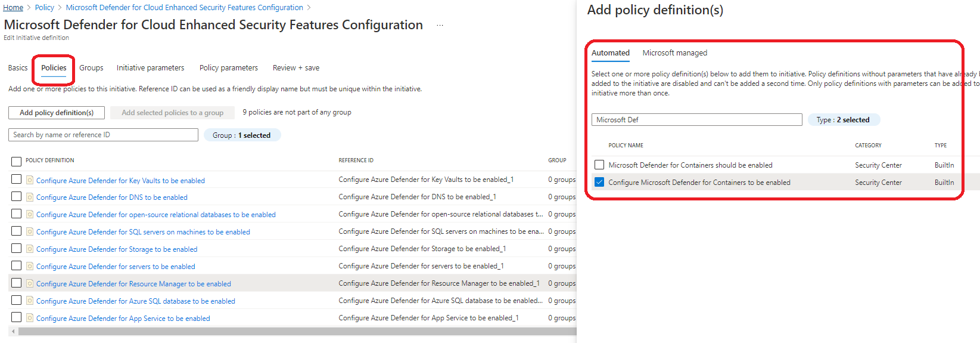
Task: Toggle select-all checkbox in Policy Definition header
Action: pyautogui.click(x=17, y=161)
